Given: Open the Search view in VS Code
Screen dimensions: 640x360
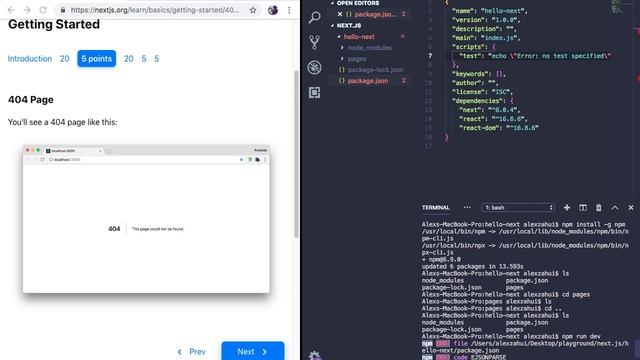Looking at the screenshot, I should [x=314, y=17].
